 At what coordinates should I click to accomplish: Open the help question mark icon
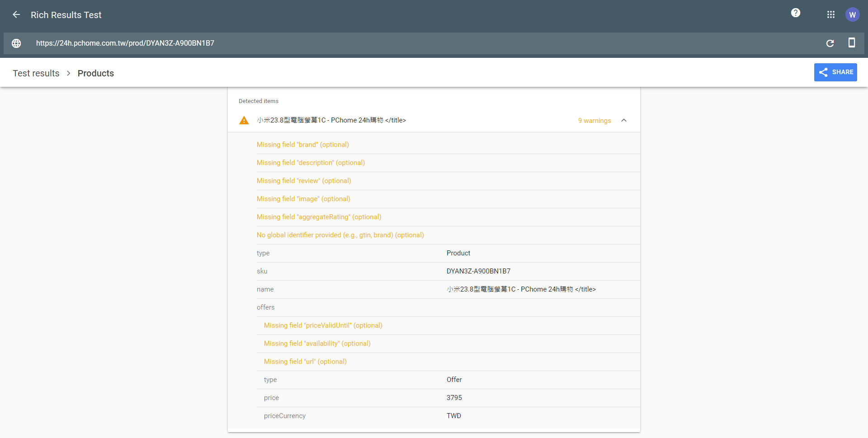click(x=796, y=13)
